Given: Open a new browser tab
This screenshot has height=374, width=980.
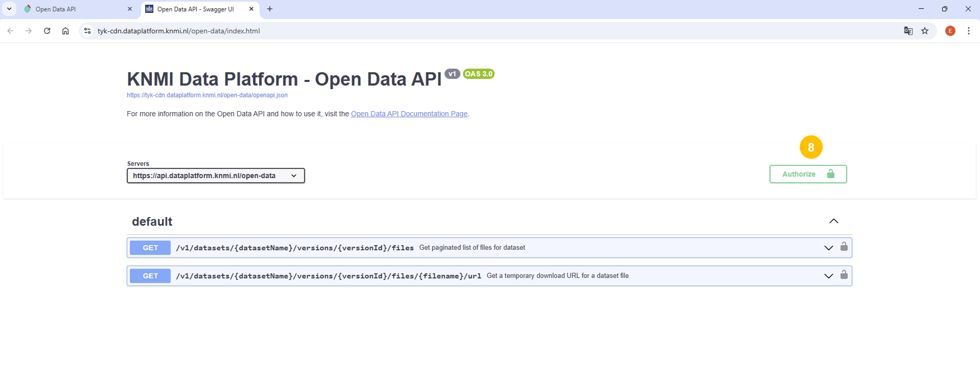Looking at the screenshot, I should pos(270,9).
